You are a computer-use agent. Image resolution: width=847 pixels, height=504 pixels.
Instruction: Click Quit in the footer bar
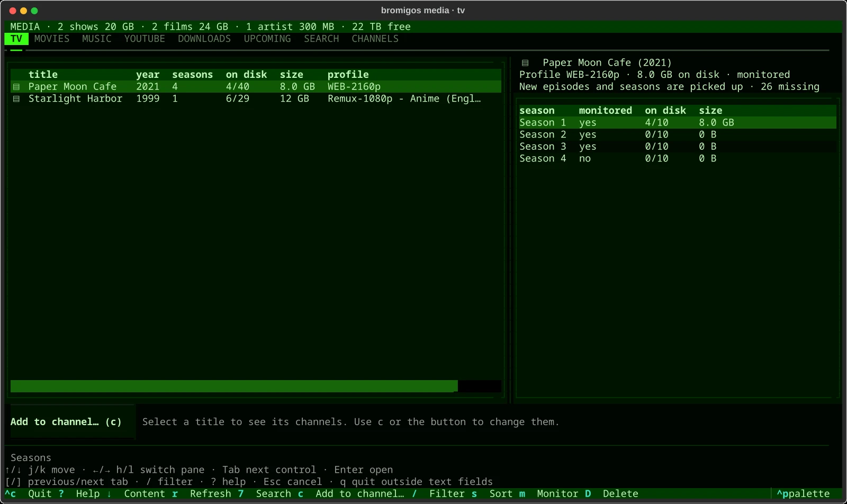click(x=40, y=494)
